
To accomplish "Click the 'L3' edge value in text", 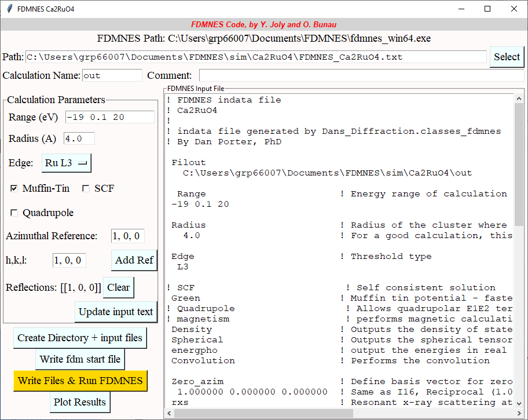I will (182, 267).
